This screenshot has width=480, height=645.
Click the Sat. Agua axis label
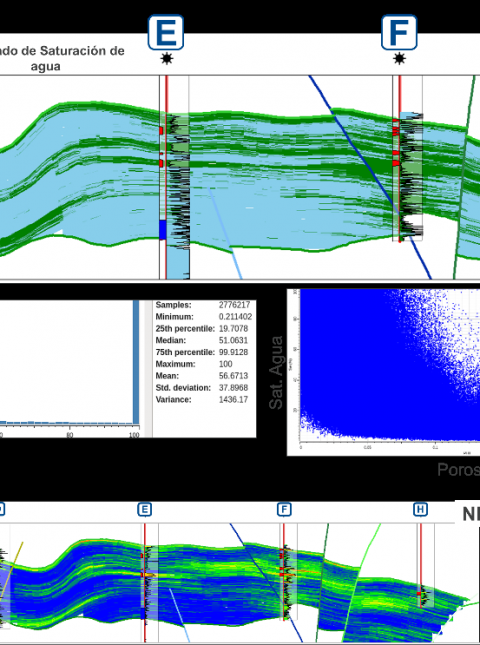(x=276, y=373)
